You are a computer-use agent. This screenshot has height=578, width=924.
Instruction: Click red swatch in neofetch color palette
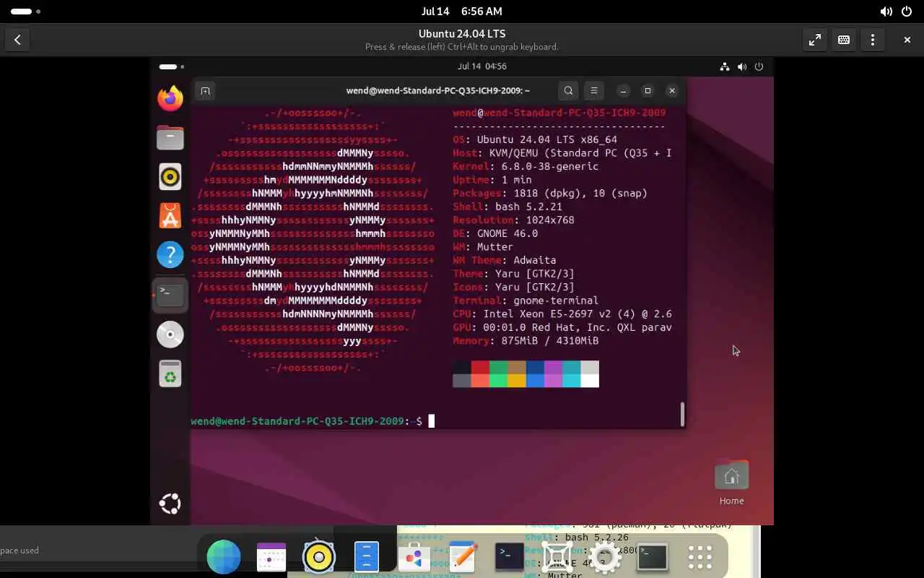coord(480,367)
